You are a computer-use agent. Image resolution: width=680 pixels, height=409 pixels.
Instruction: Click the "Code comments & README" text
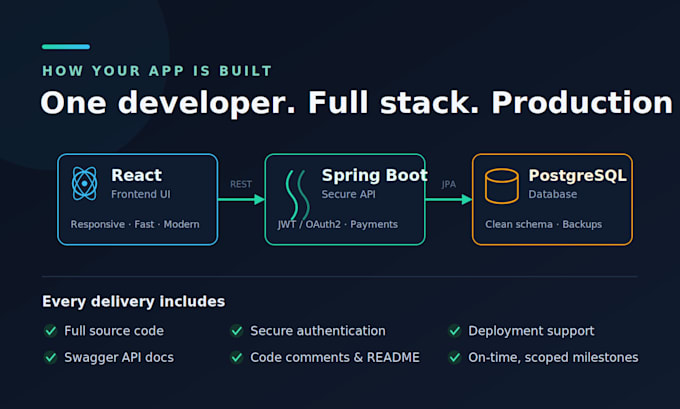[335, 357]
